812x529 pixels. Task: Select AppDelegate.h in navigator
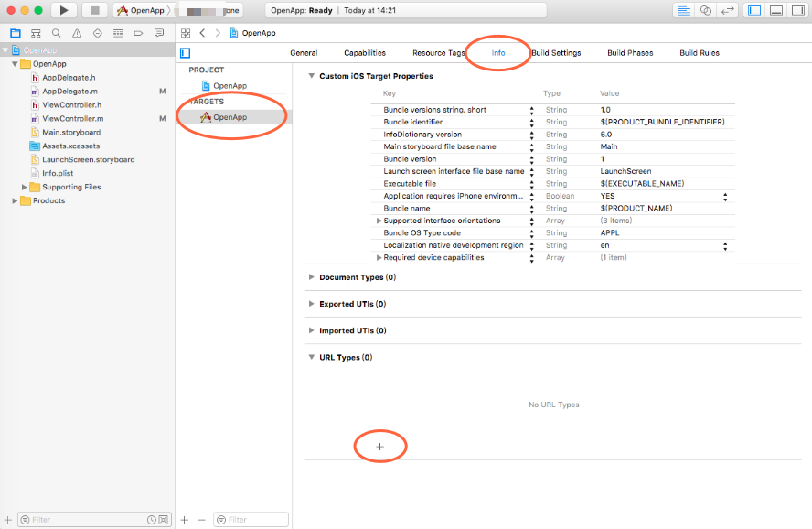tap(69, 77)
